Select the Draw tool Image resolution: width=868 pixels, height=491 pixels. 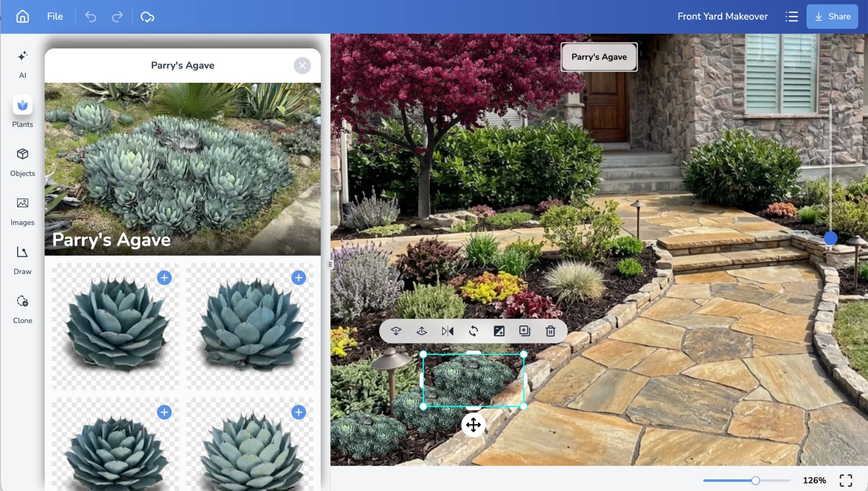click(x=23, y=260)
